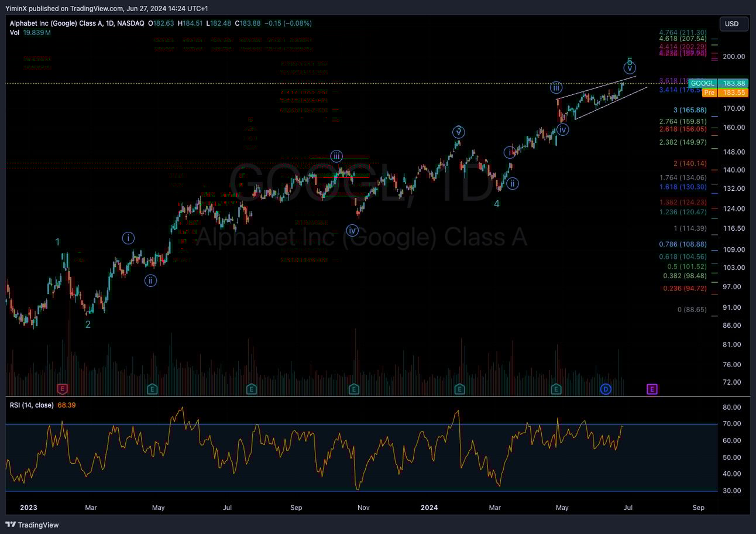This screenshot has width=756, height=534.
Task: Click the close value C183.88
Action: 248,23
